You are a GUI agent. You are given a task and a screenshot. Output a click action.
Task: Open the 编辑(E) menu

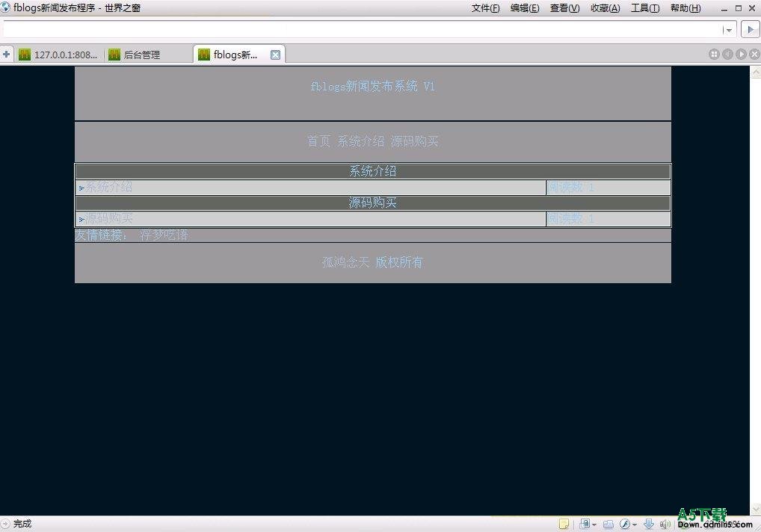point(525,8)
